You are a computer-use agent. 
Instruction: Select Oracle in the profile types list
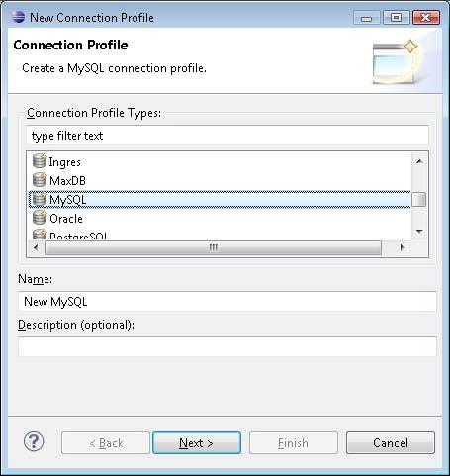66,219
